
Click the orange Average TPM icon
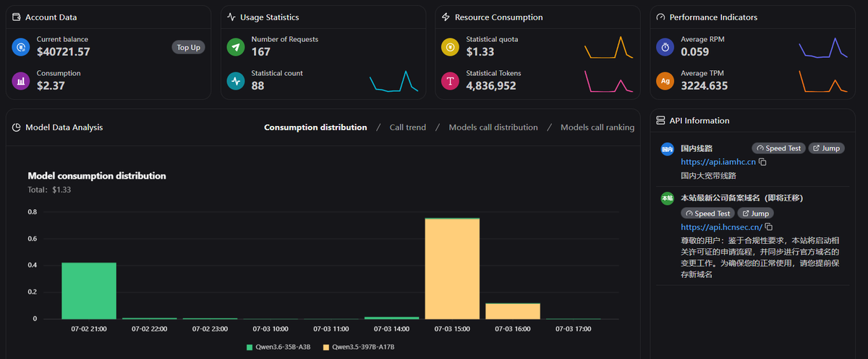pos(665,81)
